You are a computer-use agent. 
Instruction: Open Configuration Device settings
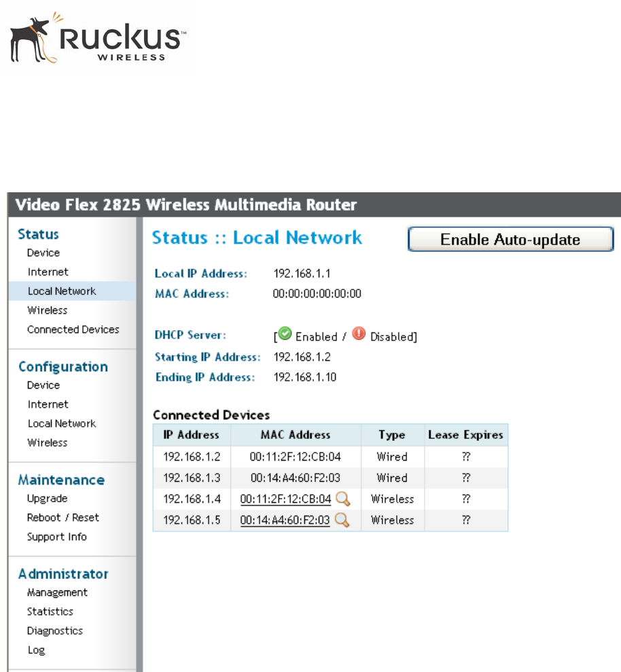43,385
